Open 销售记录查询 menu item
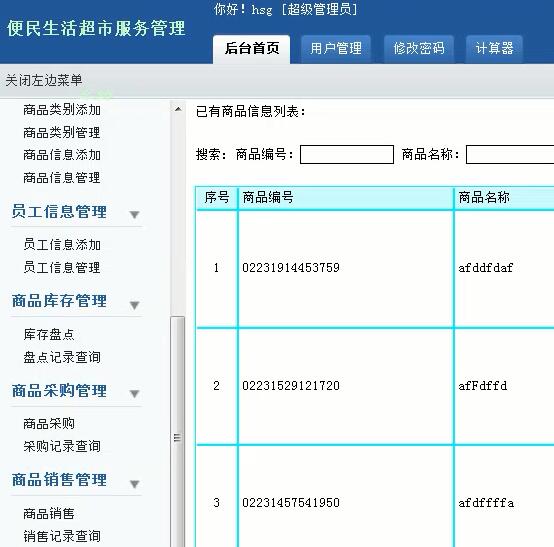The image size is (554, 547). (x=62, y=536)
